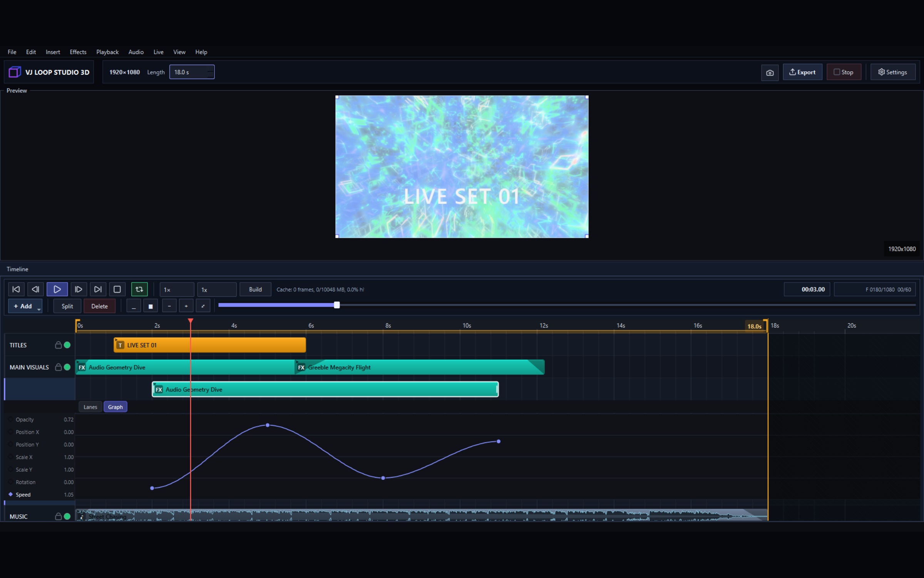The width and height of the screenshot is (924, 578).
Task: Click the fit-timeline zoom arrow icon
Action: tap(203, 306)
